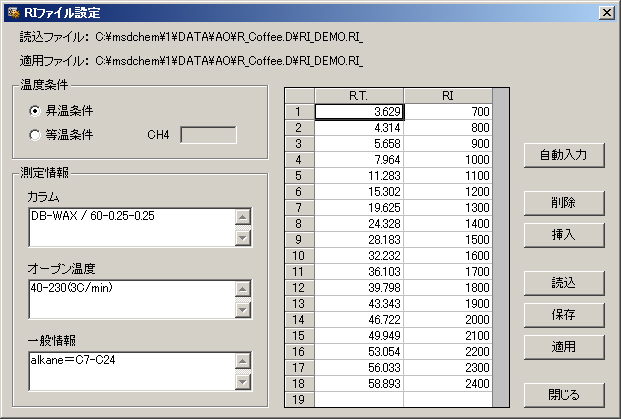Select R.T. cell 43.343
The image size is (621, 419).
359,304
